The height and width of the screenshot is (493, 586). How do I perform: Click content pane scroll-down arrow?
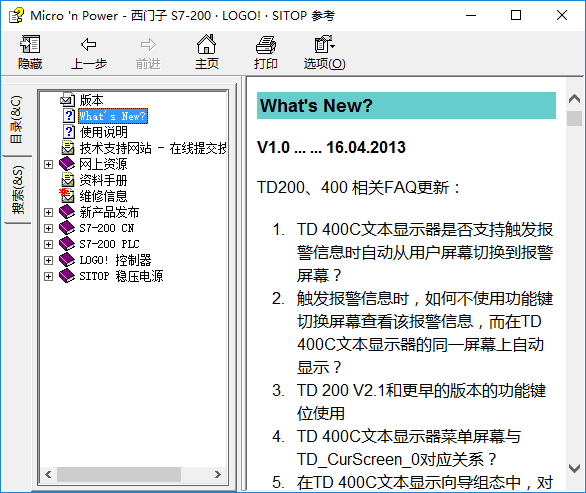[574, 468]
